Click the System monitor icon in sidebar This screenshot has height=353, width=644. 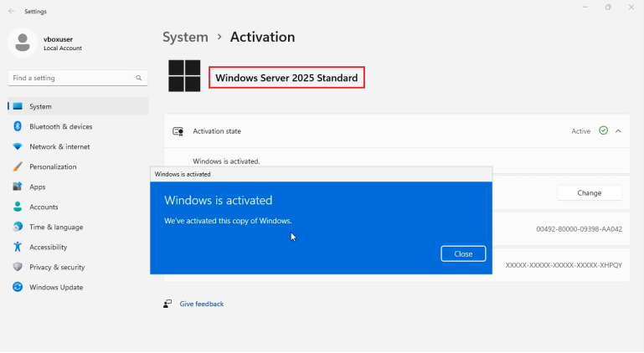pos(17,106)
